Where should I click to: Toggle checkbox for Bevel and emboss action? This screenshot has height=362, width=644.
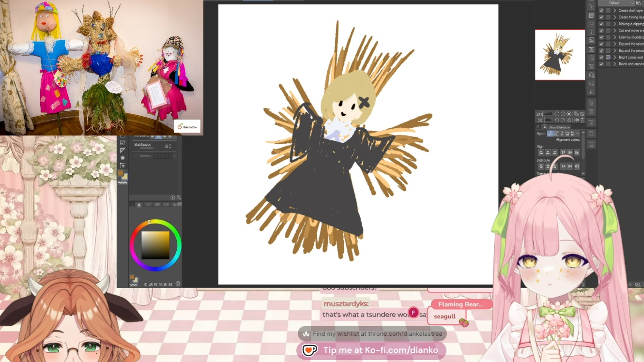[601, 64]
